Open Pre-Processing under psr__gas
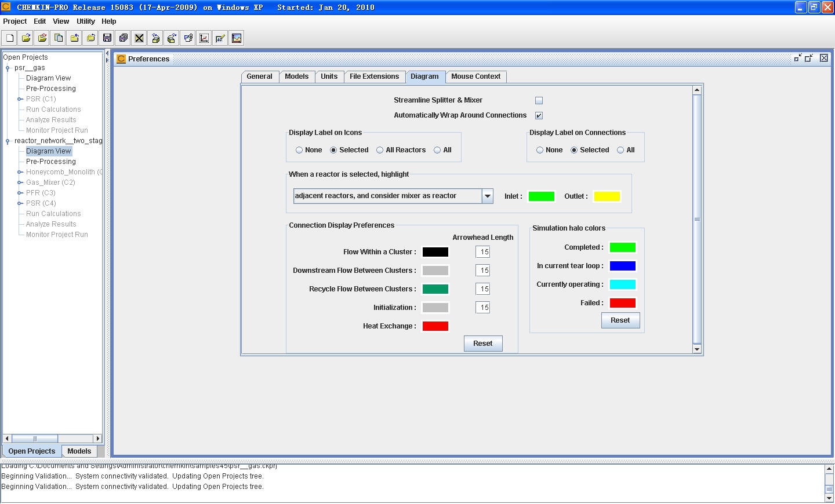 [x=51, y=89]
